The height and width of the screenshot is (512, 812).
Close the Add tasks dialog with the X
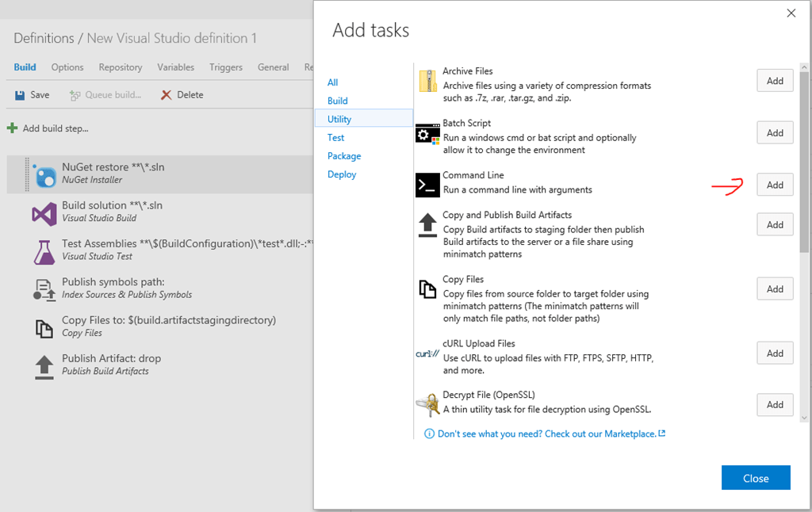click(x=791, y=13)
